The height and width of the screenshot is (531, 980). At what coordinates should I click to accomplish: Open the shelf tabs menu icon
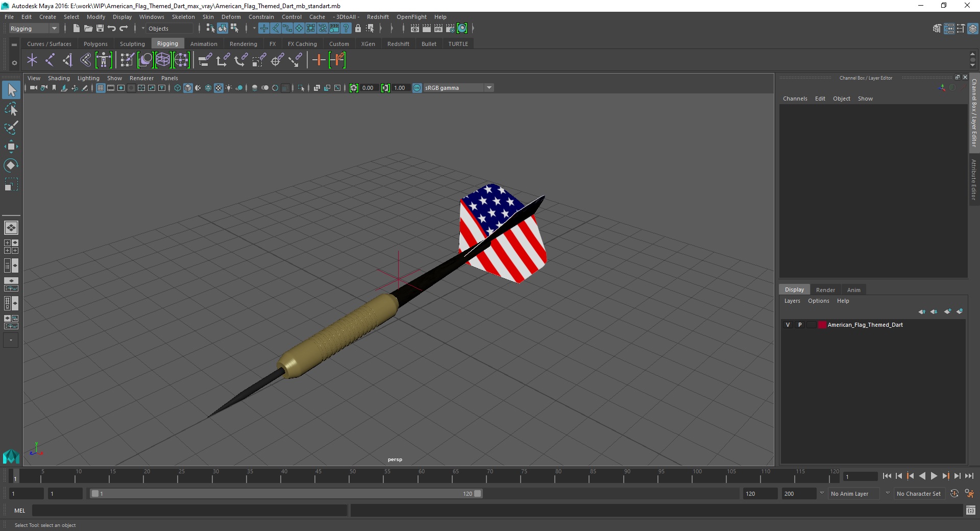(14, 44)
